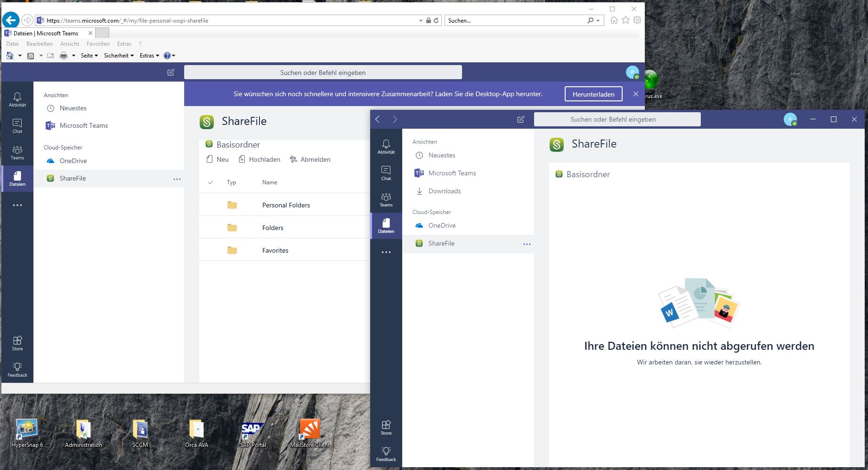Expand Seite dropdown in IE command bar

pyautogui.click(x=89, y=56)
